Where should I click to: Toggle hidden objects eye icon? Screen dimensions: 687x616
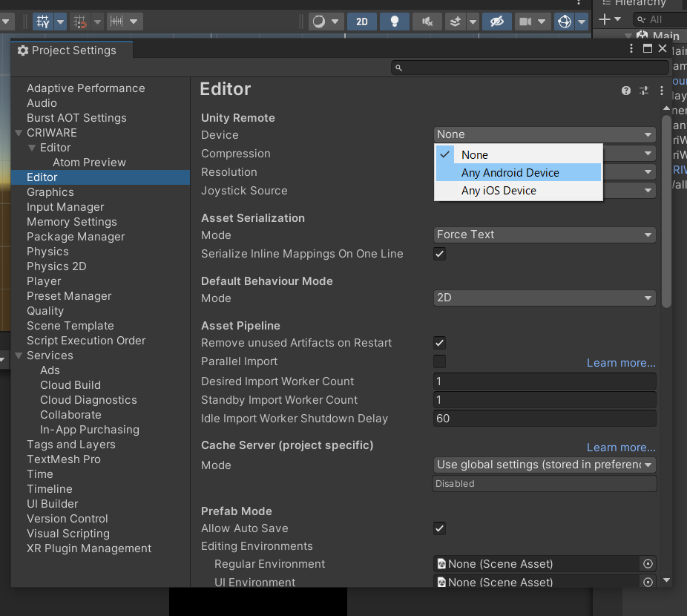(x=497, y=22)
